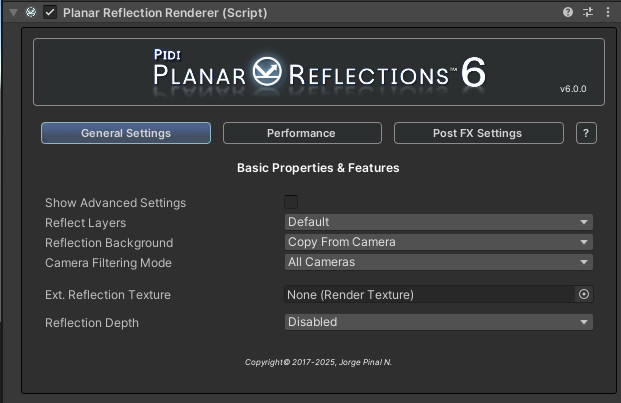Screen dimensions: 621x403
Task: Open component help reference icon
Action: (x=568, y=12)
